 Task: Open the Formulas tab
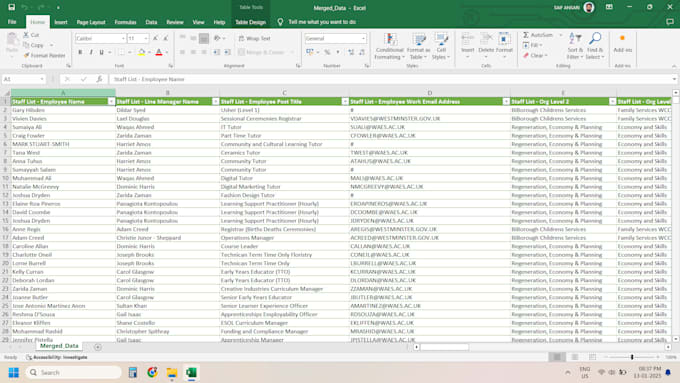pyautogui.click(x=125, y=22)
